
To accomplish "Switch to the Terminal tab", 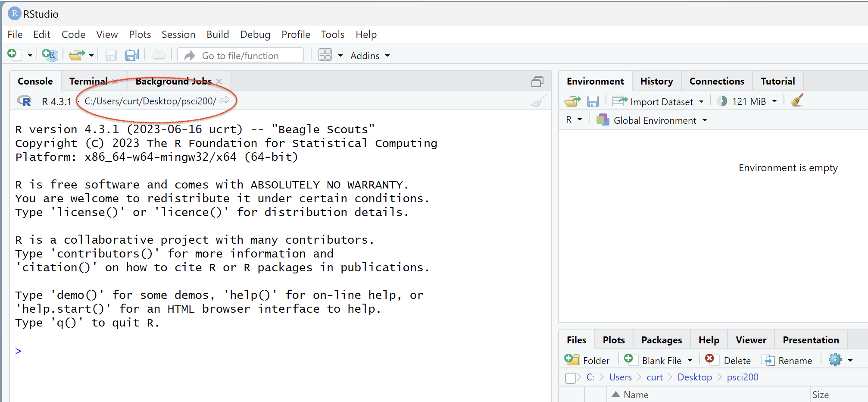I will click(x=88, y=81).
